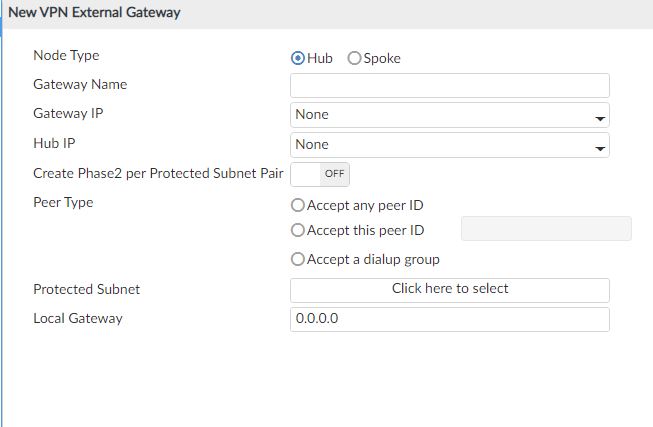Viewport: 653px width, 427px height.
Task: Click the Gateway Name text field
Action: tap(449, 85)
